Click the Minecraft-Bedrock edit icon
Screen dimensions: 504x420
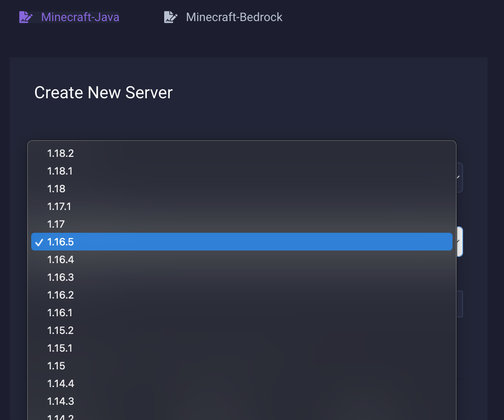coord(171,17)
